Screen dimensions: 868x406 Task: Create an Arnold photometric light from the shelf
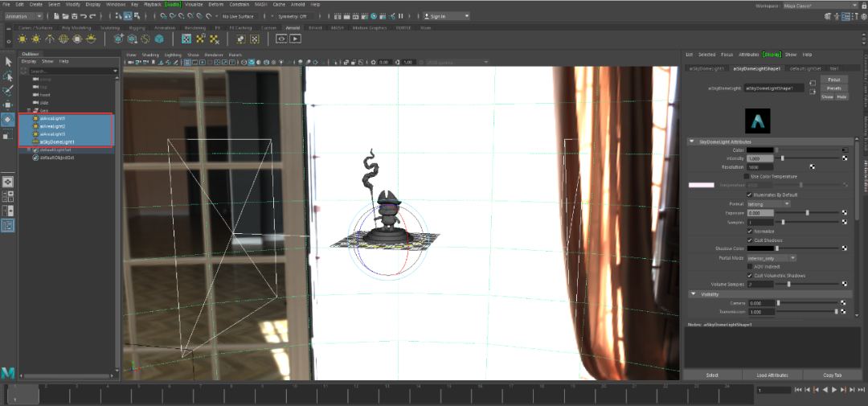[x=50, y=39]
